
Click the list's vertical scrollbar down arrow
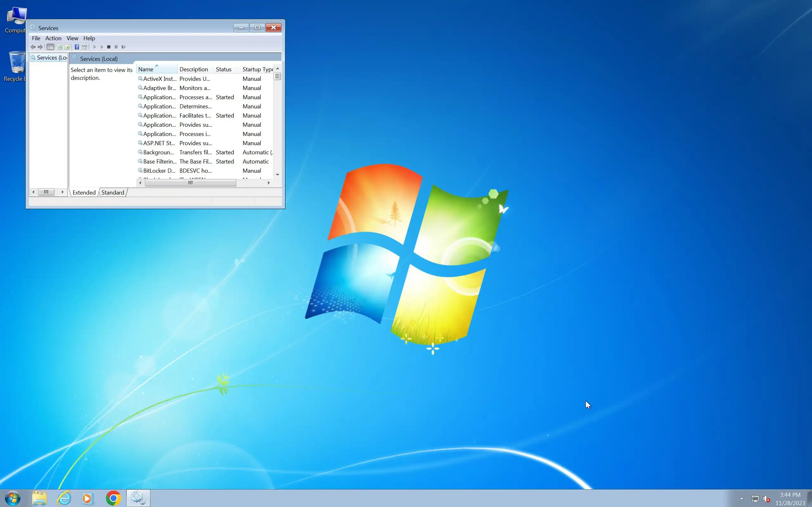point(278,175)
